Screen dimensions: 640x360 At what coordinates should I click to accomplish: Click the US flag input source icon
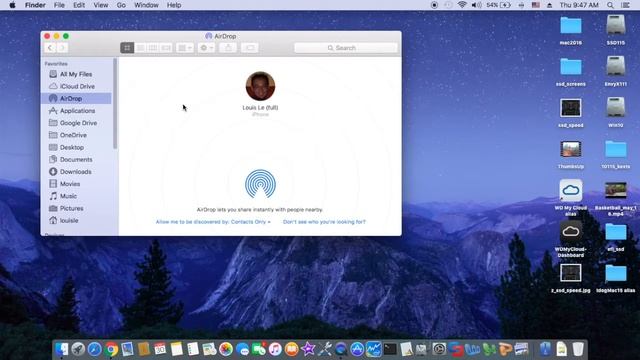pos(536,5)
